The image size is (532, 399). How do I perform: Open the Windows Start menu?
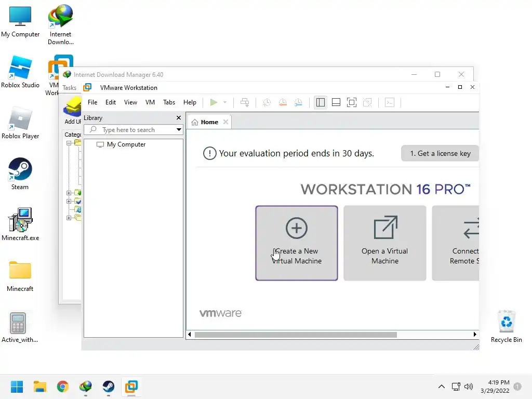pos(17,387)
